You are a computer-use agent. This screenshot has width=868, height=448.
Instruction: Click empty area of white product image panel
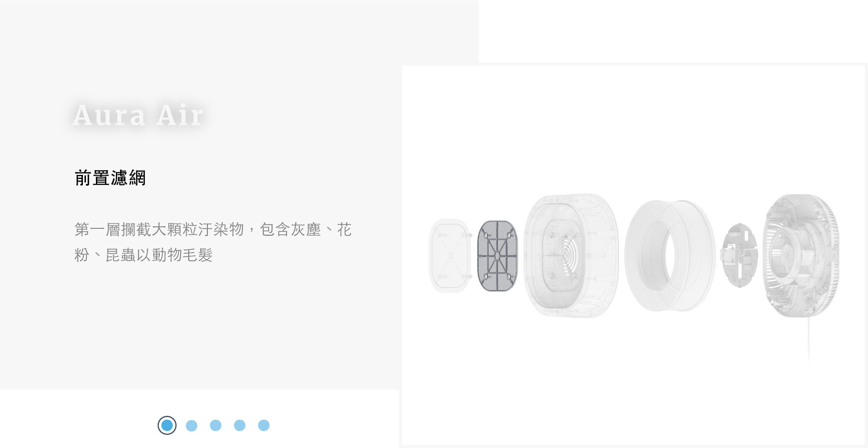(634, 130)
